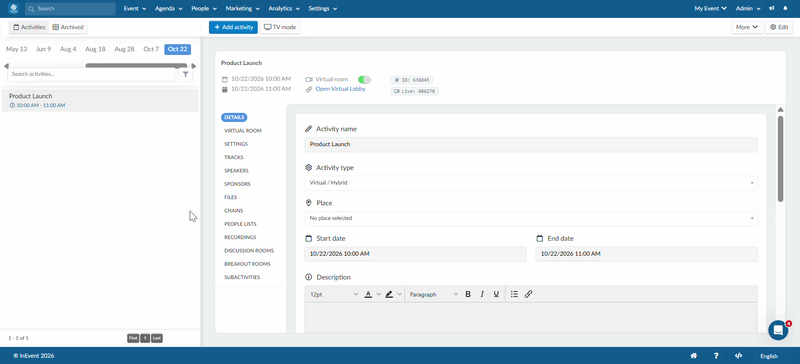Open the TRACKS section
800x364 pixels.
point(234,157)
